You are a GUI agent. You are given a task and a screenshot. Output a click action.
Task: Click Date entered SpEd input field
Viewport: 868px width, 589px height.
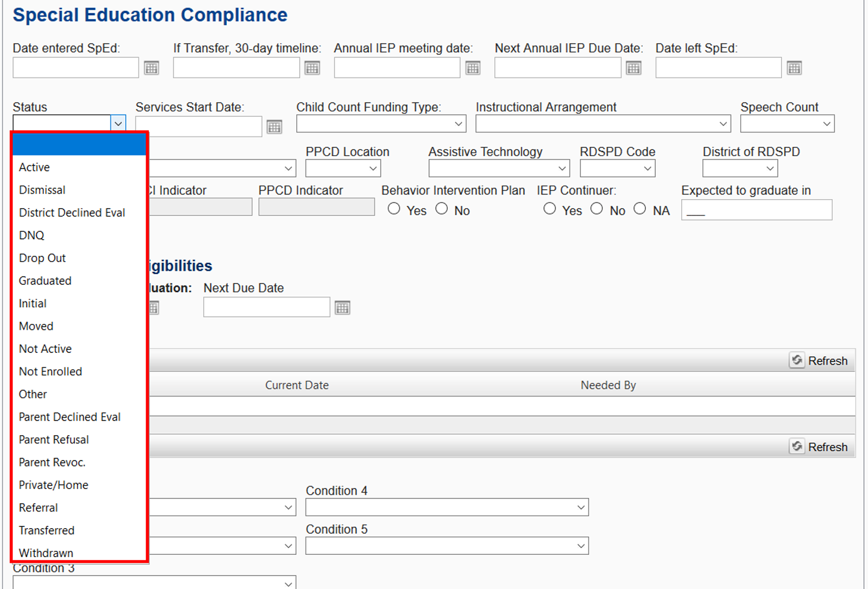pos(76,68)
